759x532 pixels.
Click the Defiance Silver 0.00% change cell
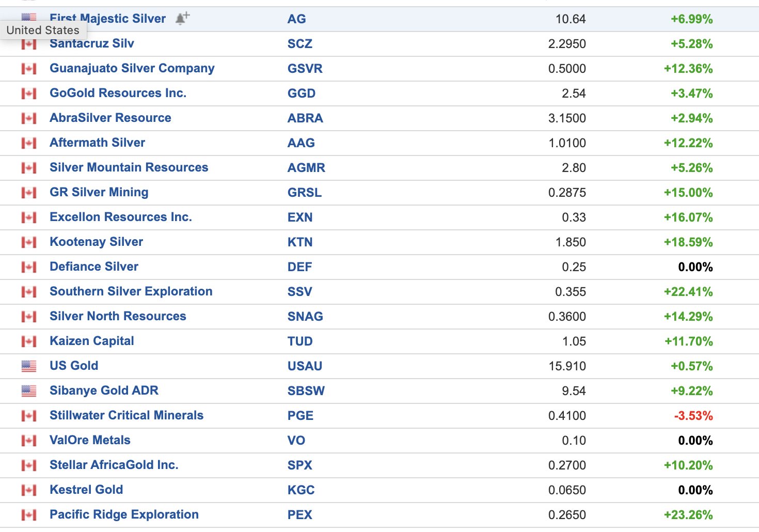coord(695,267)
